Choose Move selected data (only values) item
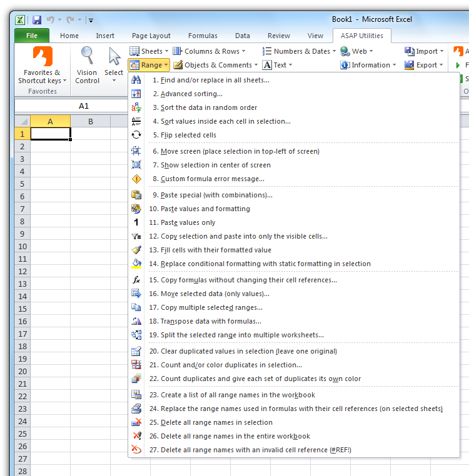The width and height of the screenshot is (469, 476). [x=294, y=294]
